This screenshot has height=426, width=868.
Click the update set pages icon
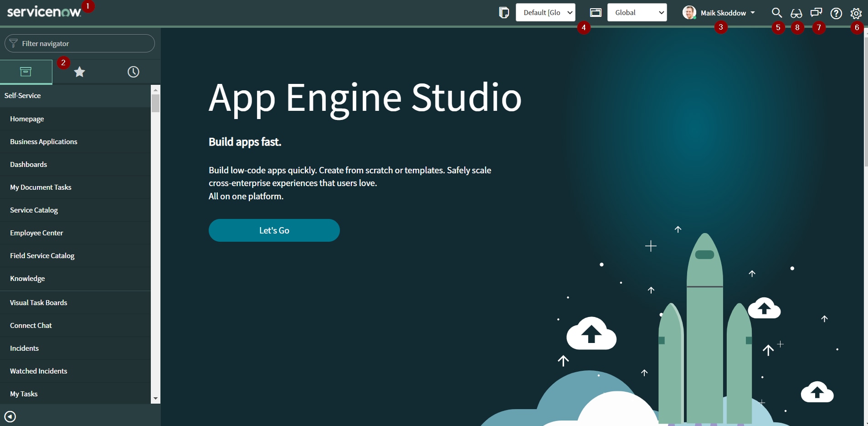[x=504, y=12]
